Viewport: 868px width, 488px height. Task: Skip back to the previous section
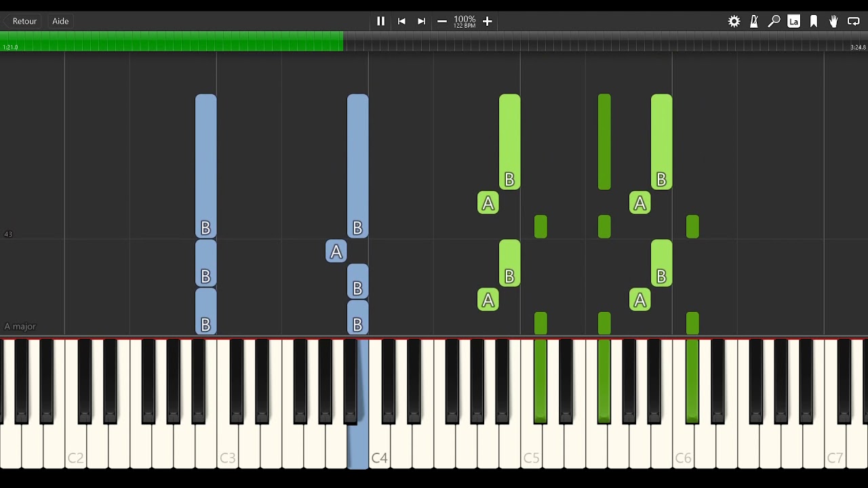click(x=401, y=21)
